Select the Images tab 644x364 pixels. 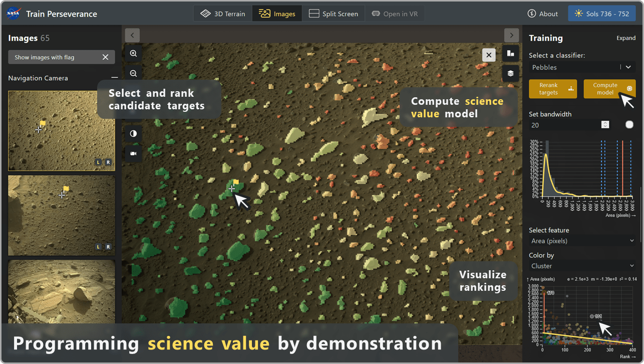coord(277,14)
